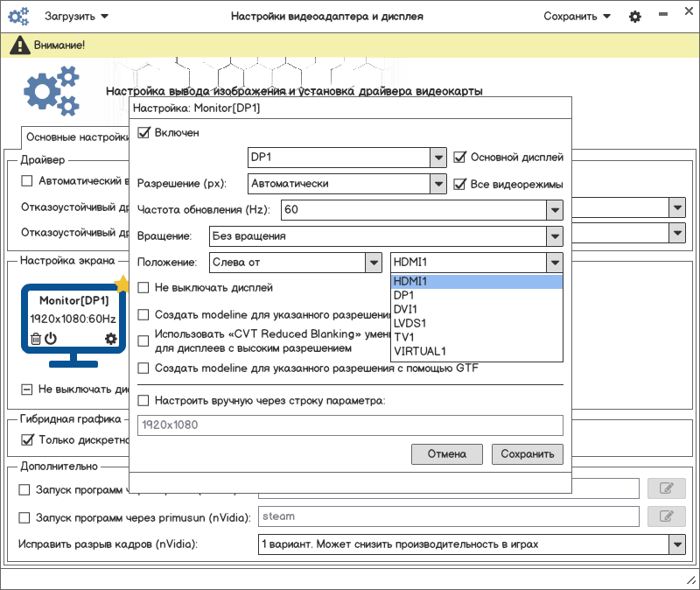Enable Настроить вручную через строку параметра
This screenshot has height=590, width=700.
point(143,401)
